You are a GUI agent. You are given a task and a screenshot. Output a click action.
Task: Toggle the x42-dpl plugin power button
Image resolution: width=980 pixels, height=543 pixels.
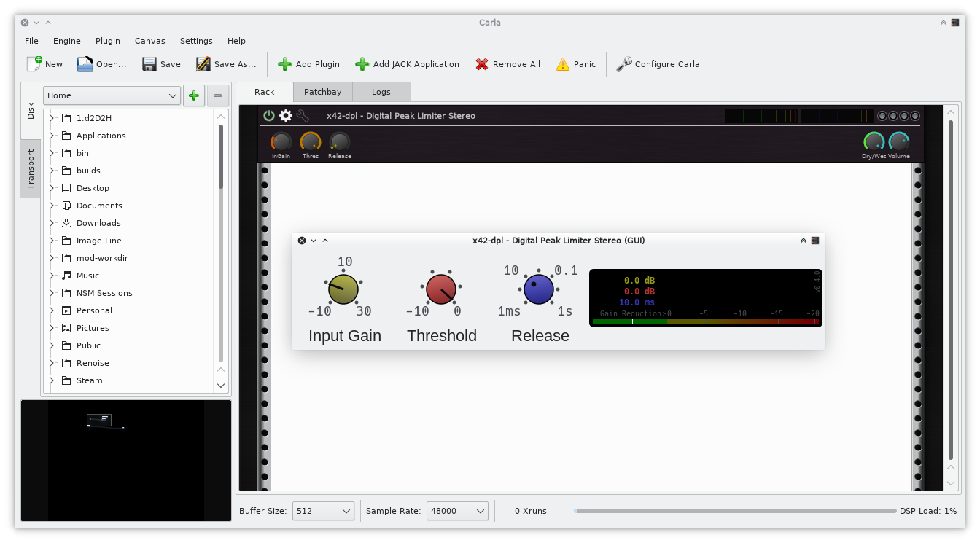[x=269, y=115]
